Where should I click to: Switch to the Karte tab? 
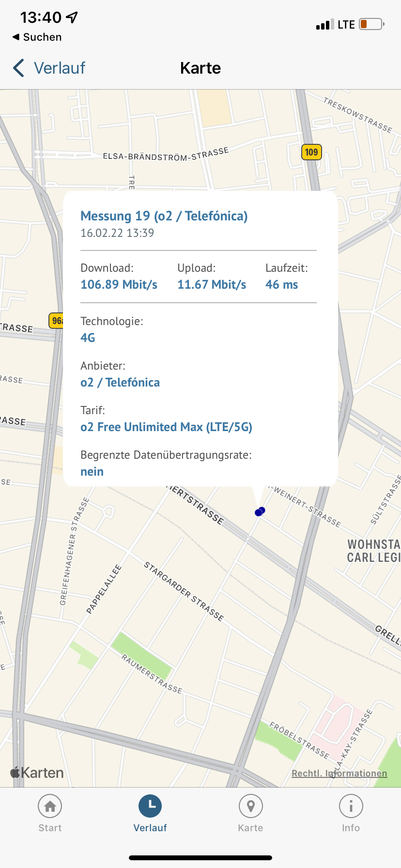pos(250,814)
